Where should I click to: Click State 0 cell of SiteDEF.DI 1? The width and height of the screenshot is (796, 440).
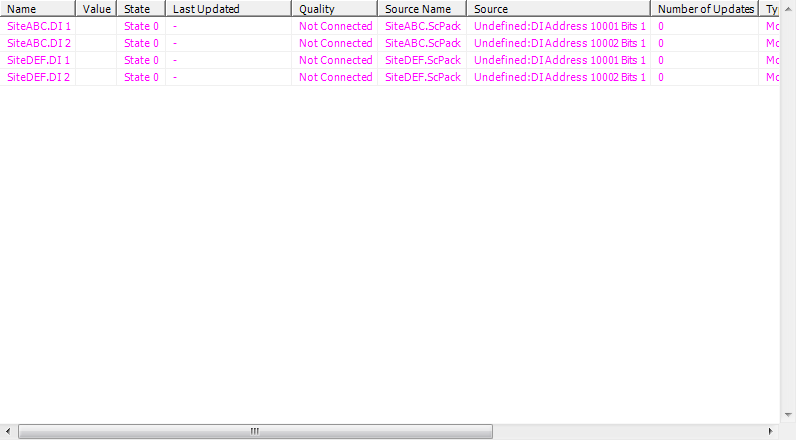pos(141,60)
